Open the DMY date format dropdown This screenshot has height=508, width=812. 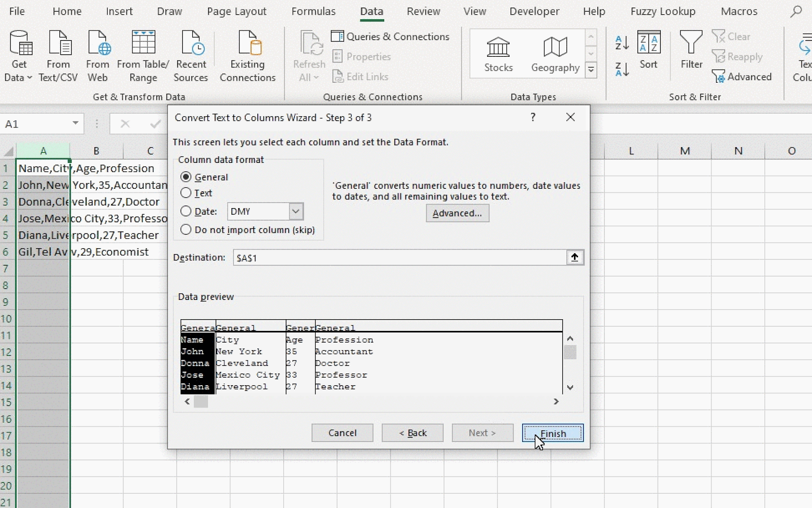point(296,212)
